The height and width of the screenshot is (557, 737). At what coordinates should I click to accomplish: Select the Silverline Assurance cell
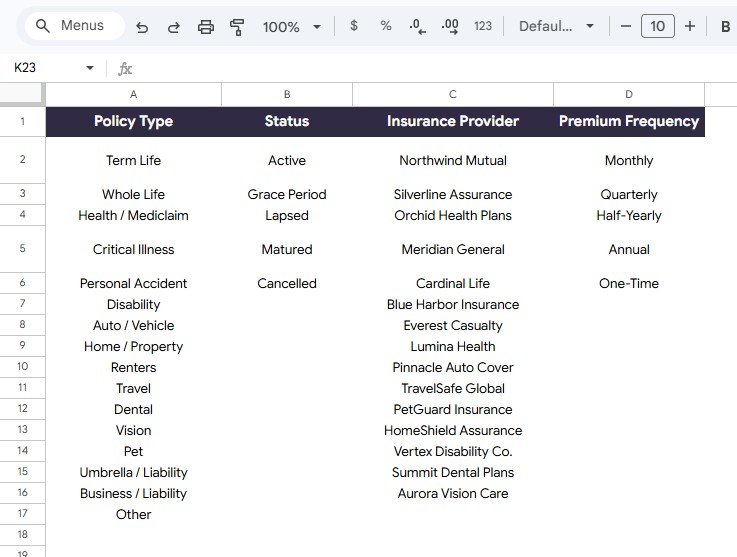pyautogui.click(x=453, y=194)
